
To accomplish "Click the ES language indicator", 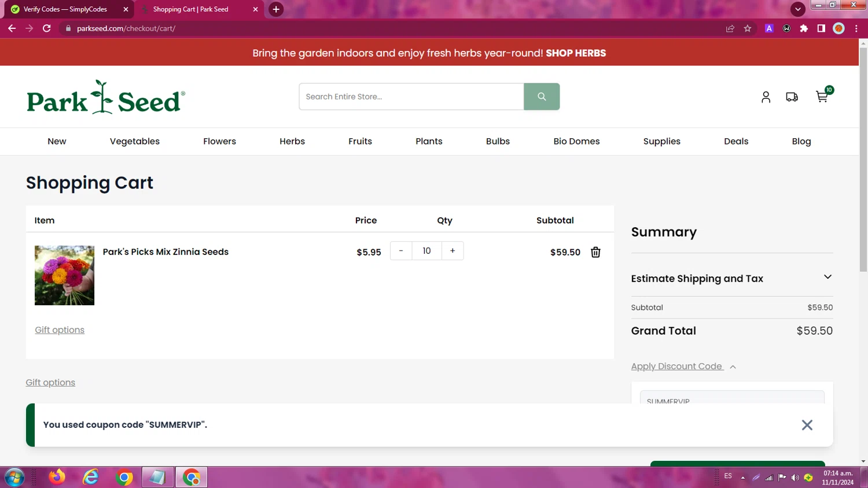I will [x=728, y=476].
